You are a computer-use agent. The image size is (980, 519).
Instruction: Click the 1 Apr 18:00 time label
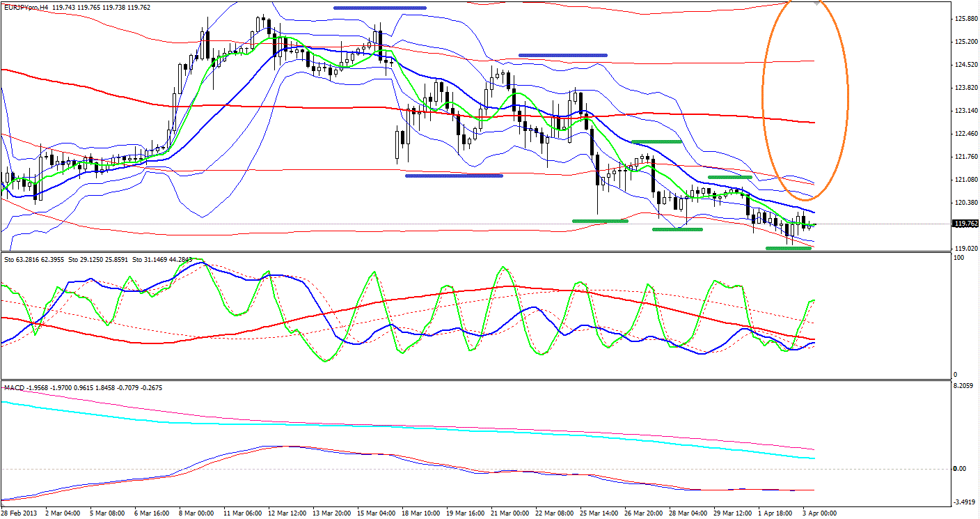pos(776,513)
